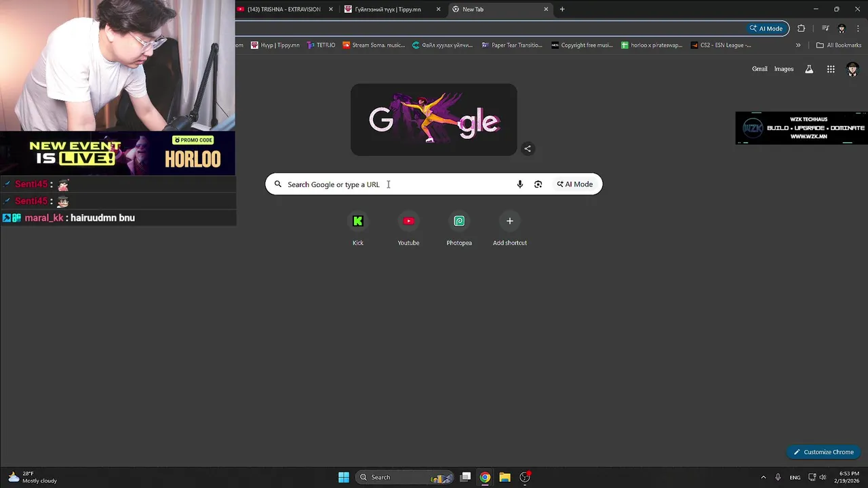Click the Chrome icon in taskbar

(x=485, y=477)
